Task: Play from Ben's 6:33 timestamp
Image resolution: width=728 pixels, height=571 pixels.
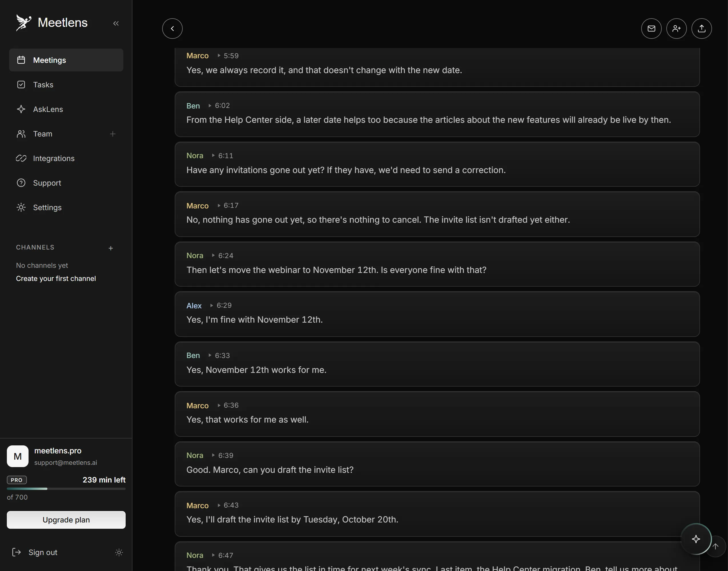Action: 219,355
